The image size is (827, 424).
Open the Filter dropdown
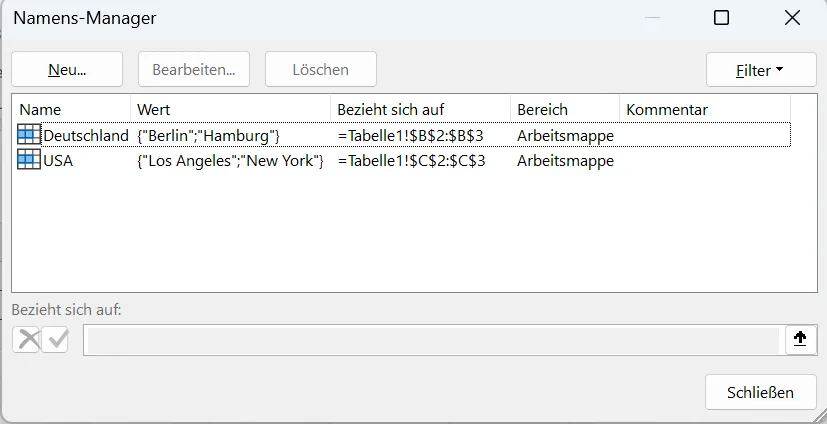[761, 70]
